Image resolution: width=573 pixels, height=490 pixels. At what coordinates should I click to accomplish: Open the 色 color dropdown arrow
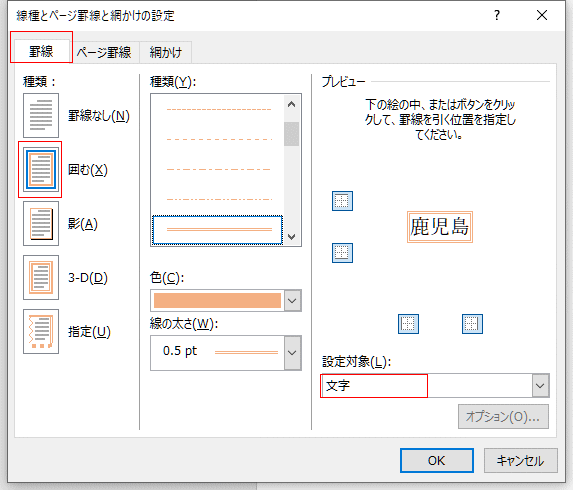(292, 301)
